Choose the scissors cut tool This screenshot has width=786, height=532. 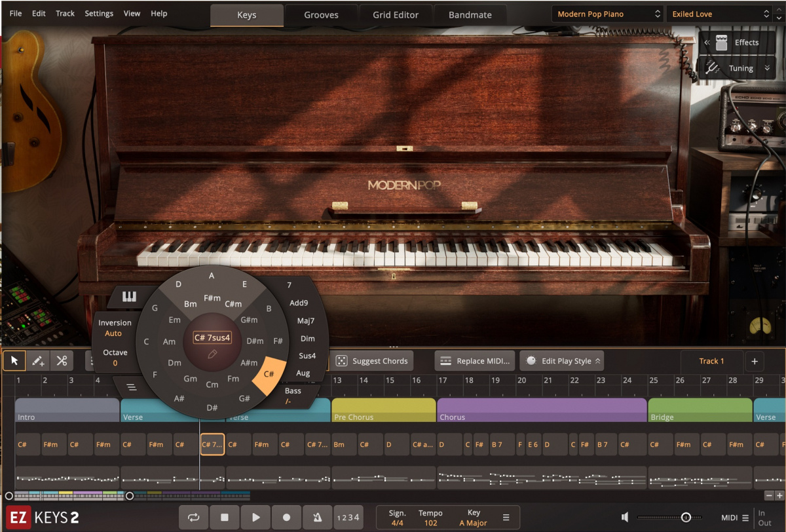click(x=62, y=360)
